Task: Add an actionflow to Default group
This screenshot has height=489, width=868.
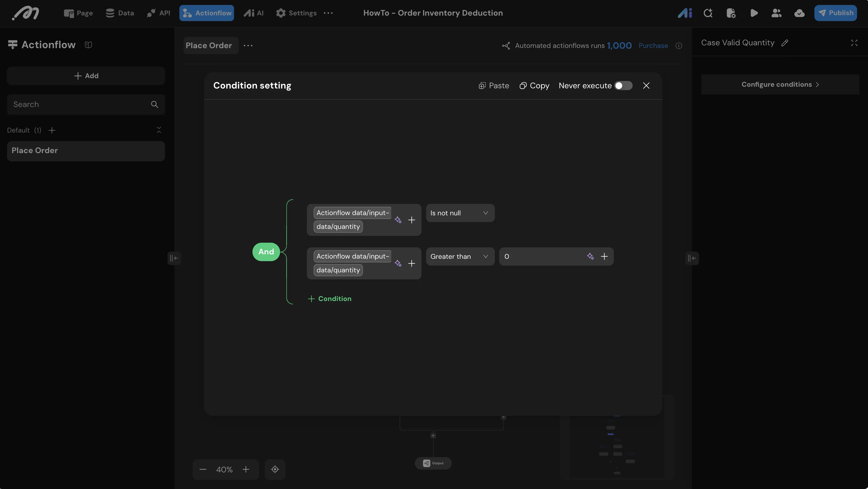Action: 52,130
